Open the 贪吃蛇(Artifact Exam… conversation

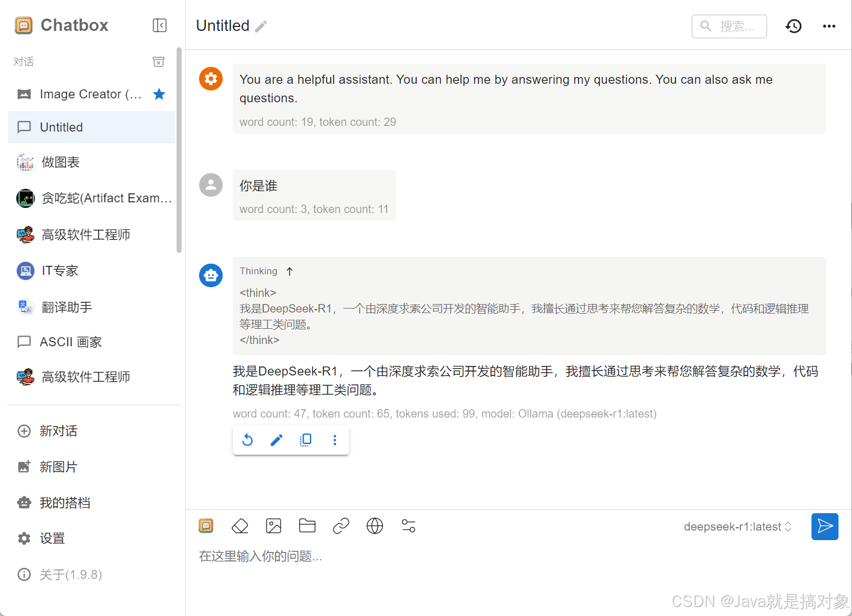point(91,198)
